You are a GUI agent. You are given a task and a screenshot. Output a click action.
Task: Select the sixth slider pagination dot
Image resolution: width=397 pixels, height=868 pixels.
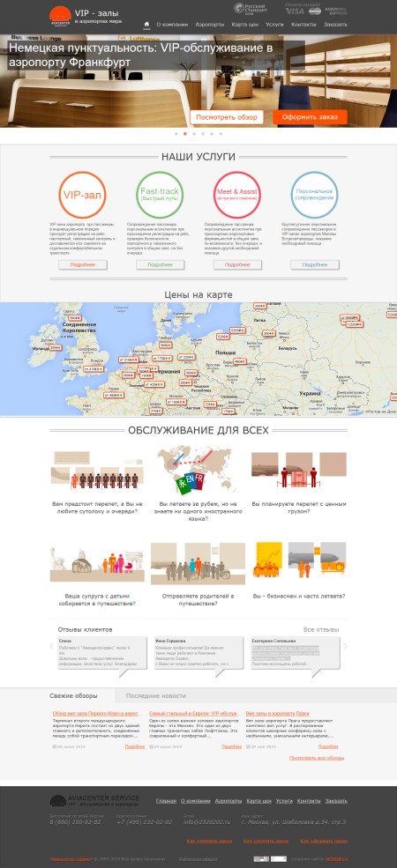click(x=221, y=133)
